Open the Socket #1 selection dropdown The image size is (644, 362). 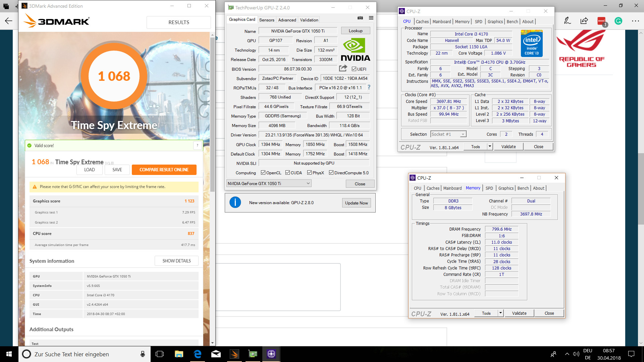[x=448, y=134]
